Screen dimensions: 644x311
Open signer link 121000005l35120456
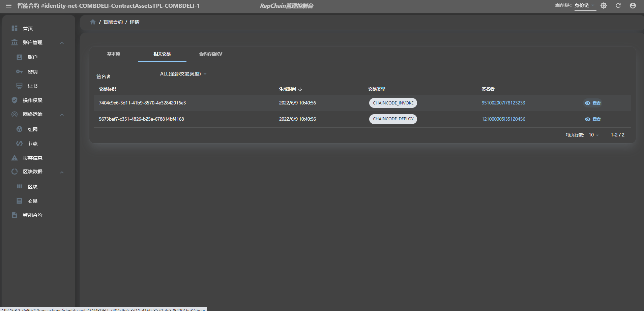pyautogui.click(x=503, y=119)
